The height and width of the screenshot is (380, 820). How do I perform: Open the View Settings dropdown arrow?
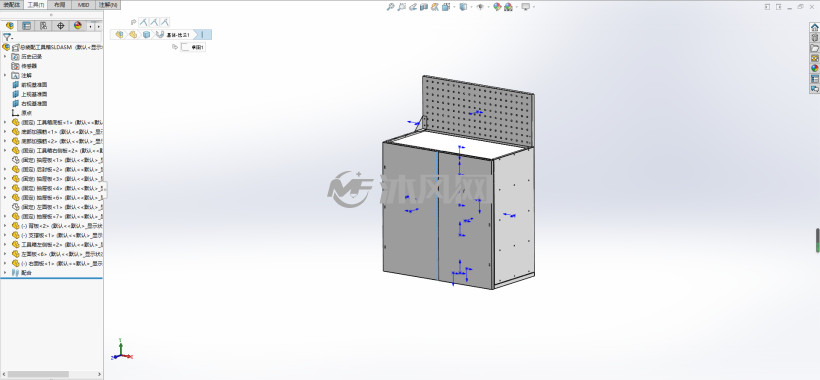[533, 7]
